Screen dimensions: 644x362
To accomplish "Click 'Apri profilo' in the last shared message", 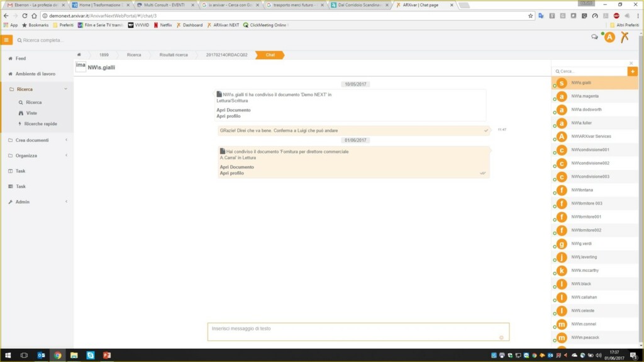I will [x=231, y=173].
